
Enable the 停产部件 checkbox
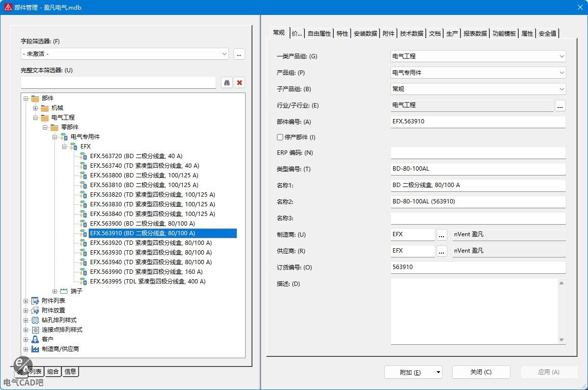(x=280, y=137)
